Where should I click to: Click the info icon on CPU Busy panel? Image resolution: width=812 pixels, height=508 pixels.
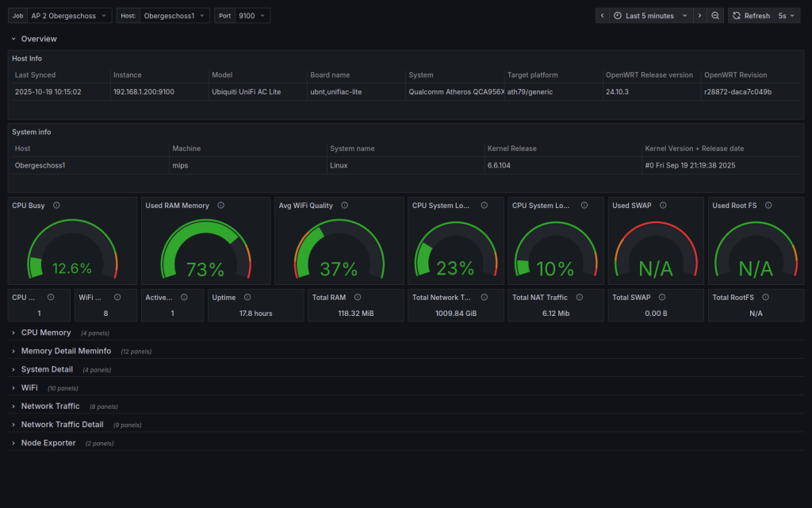coord(56,206)
